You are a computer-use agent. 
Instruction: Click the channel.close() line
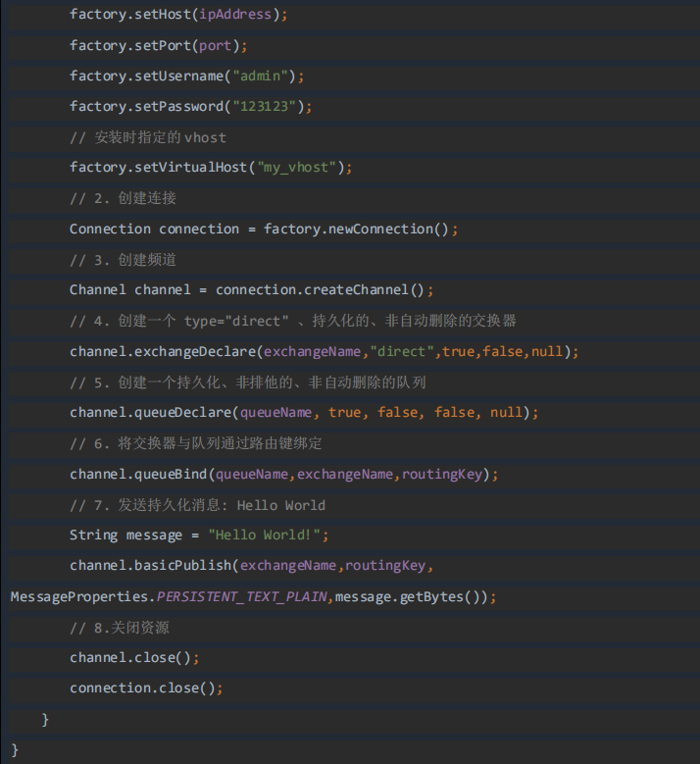134,658
